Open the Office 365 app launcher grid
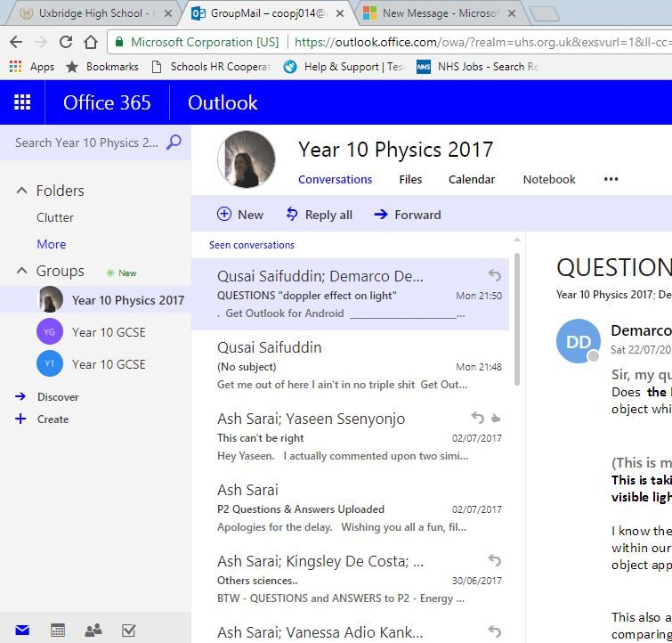672x643 pixels. (x=22, y=102)
